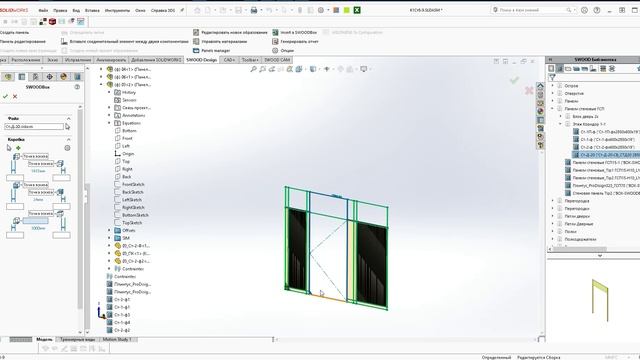
Task: Open the PropertyManager tab icon
Action: point(22,77)
